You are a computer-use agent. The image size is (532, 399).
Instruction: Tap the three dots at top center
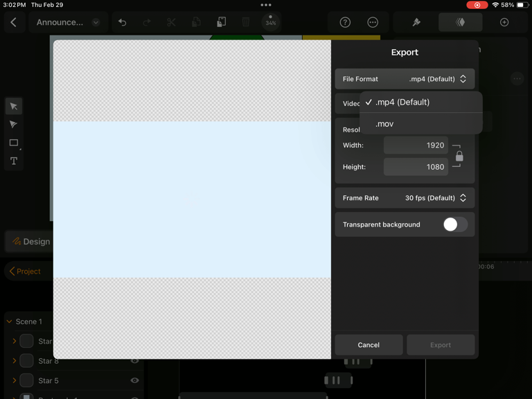266,5
